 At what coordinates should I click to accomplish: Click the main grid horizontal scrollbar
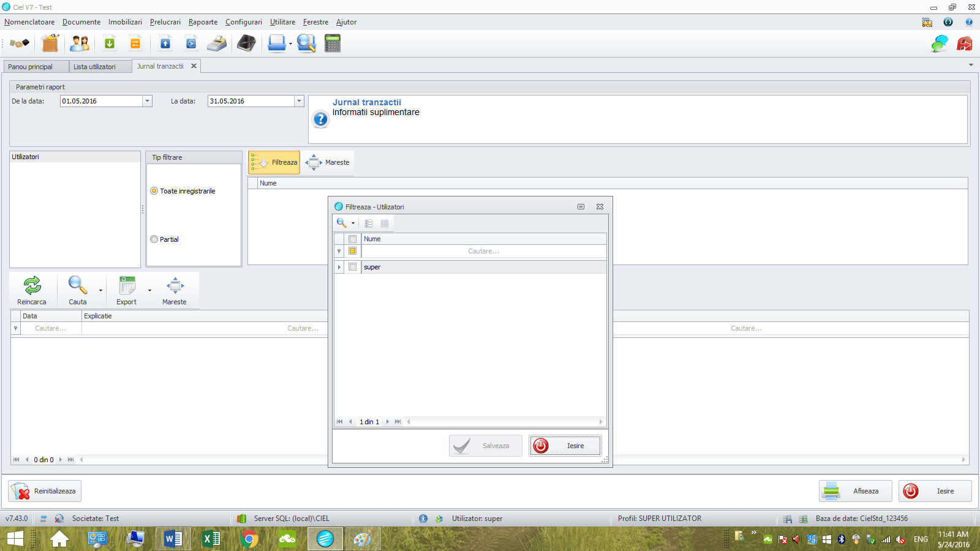pos(523,460)
